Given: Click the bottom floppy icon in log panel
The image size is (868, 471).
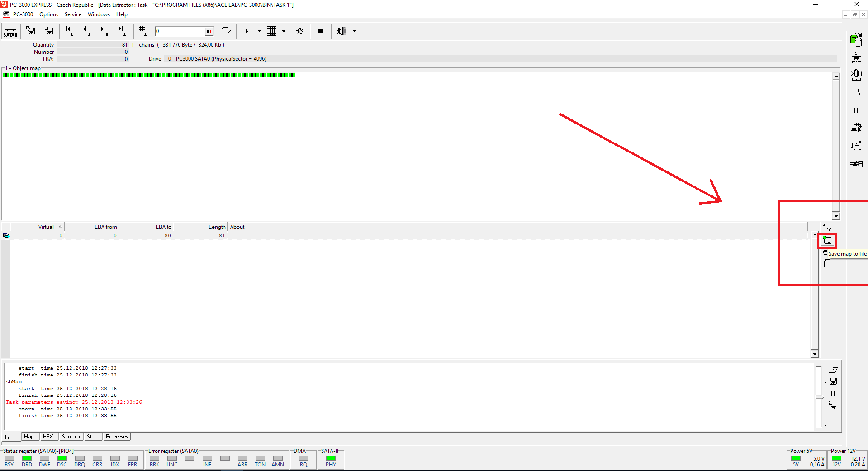Looking at the screenshot, I should (x=833, y=406).
